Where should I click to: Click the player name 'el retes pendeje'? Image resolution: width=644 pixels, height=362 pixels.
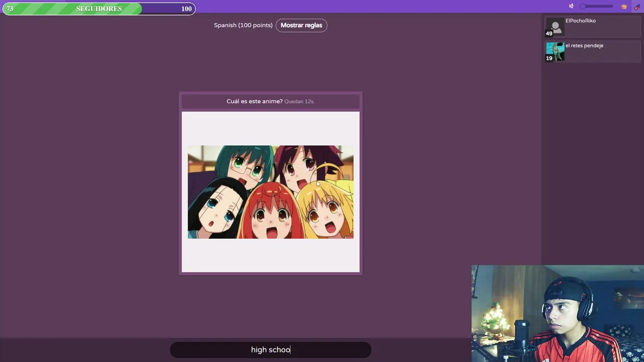(584, 45)
